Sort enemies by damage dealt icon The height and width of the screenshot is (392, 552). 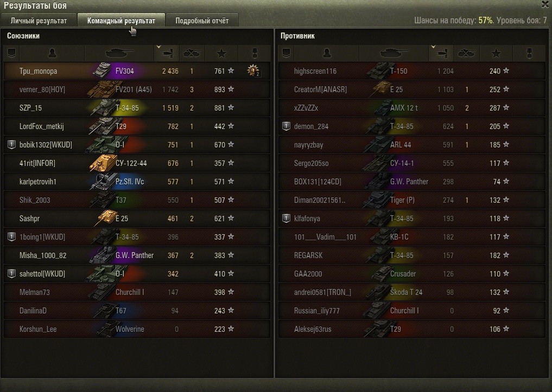pyautogui.click(x=441, y=54)
